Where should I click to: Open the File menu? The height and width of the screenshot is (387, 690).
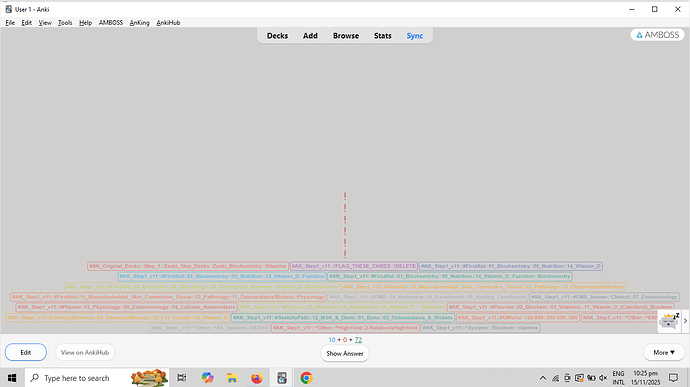(x=10, y=22)
